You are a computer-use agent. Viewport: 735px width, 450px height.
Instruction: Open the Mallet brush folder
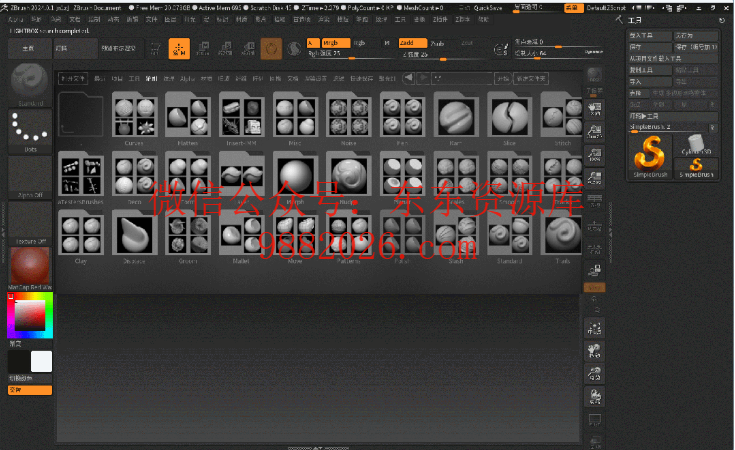click(241, 235)
